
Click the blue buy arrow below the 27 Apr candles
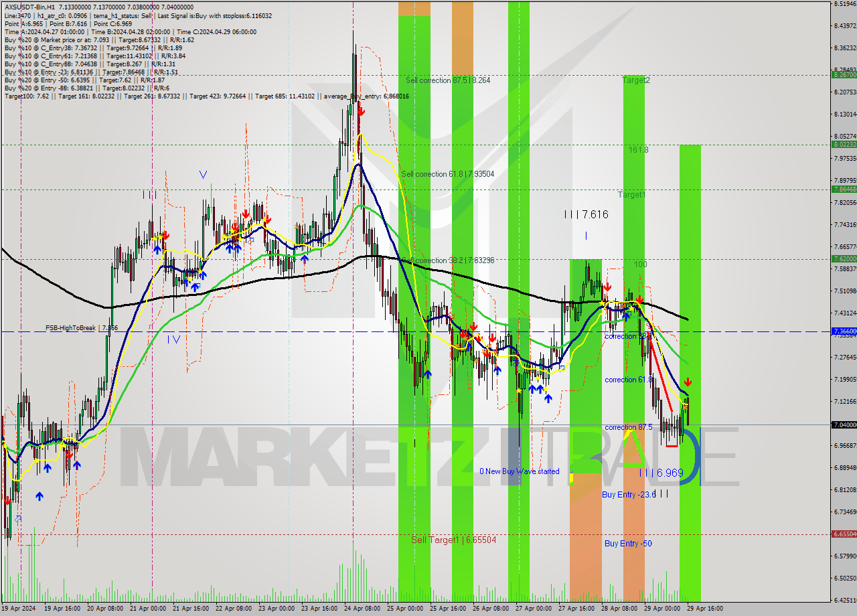(549, 398)
